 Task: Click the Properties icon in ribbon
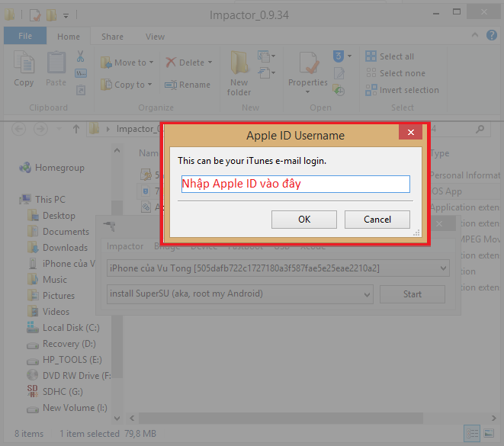(309, 63)
